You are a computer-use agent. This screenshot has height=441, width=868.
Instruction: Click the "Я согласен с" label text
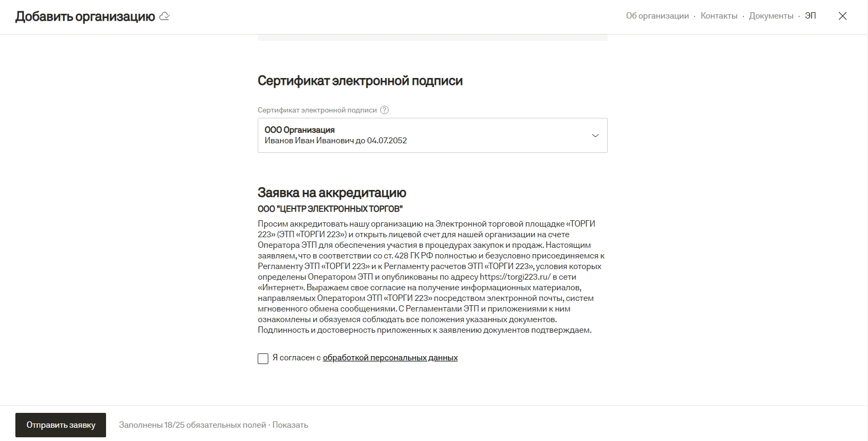click(x=296, y=358)
